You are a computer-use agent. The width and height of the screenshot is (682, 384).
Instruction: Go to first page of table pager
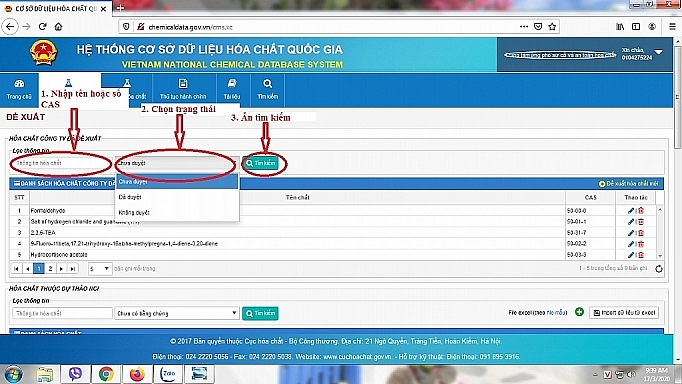coord(16,269)
